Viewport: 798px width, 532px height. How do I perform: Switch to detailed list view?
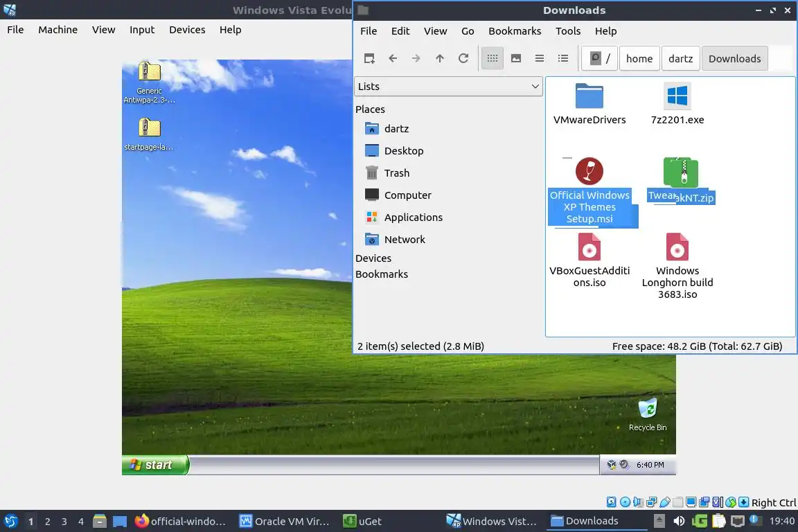(x=563, y=59)
